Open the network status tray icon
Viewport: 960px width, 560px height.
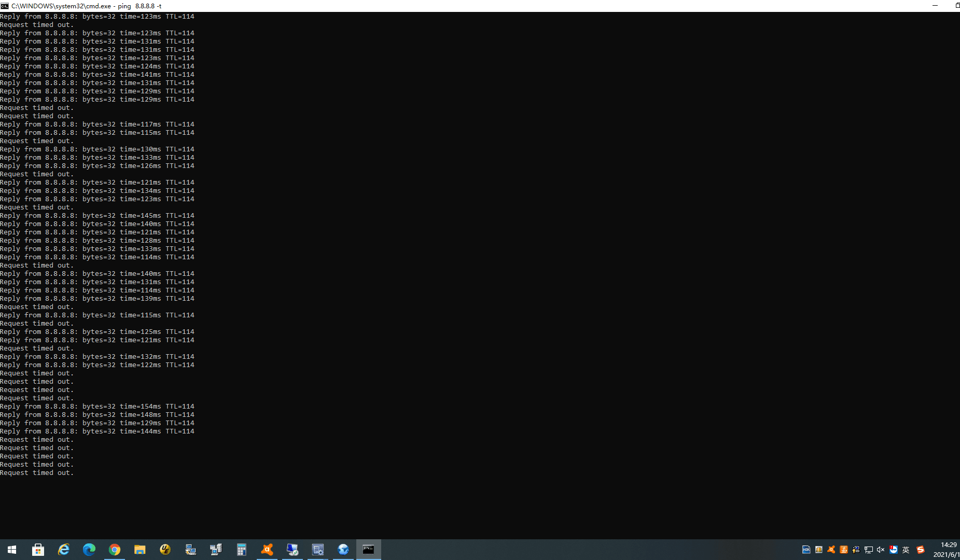(x=868, y=550)
